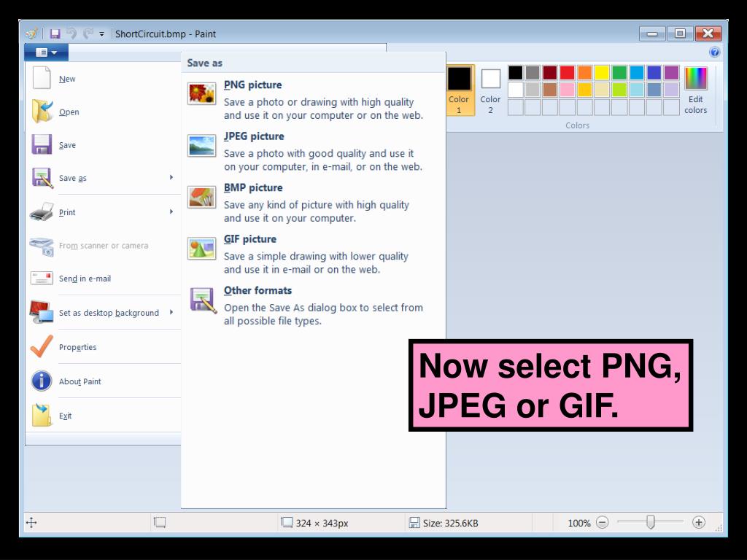Pick the purple color swatch
Viewport: 747px width, 560px height.
[x=671, y=72]
